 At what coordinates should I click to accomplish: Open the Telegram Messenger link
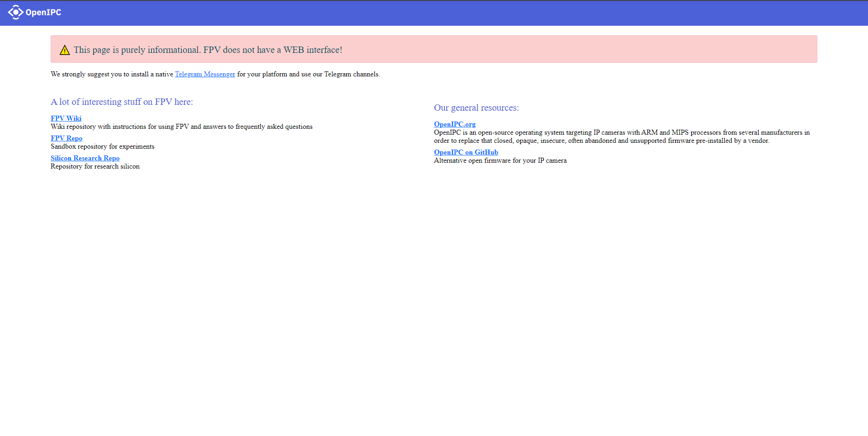[x=205, y=74]
